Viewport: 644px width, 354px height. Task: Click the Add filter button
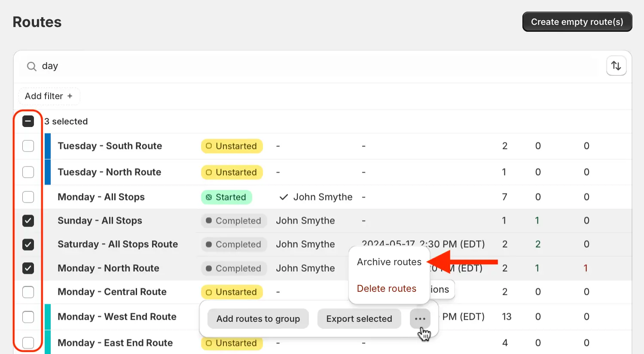tap(49, 96)
